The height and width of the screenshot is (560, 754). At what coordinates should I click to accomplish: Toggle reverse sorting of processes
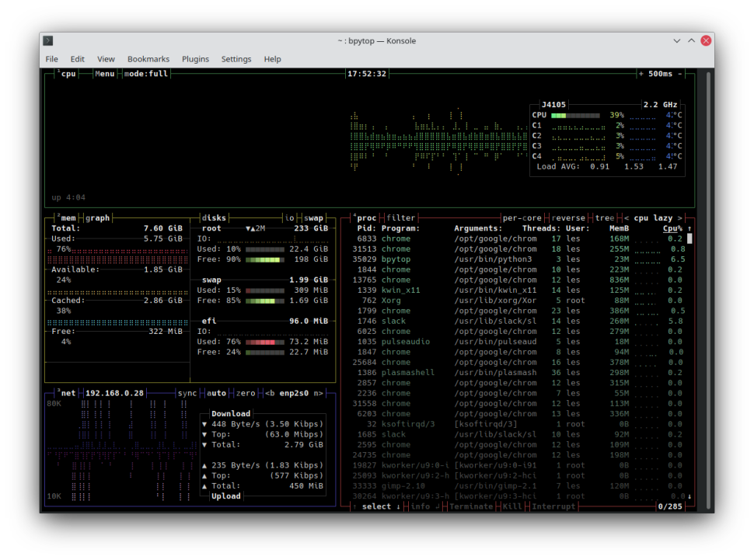(568, 217)
